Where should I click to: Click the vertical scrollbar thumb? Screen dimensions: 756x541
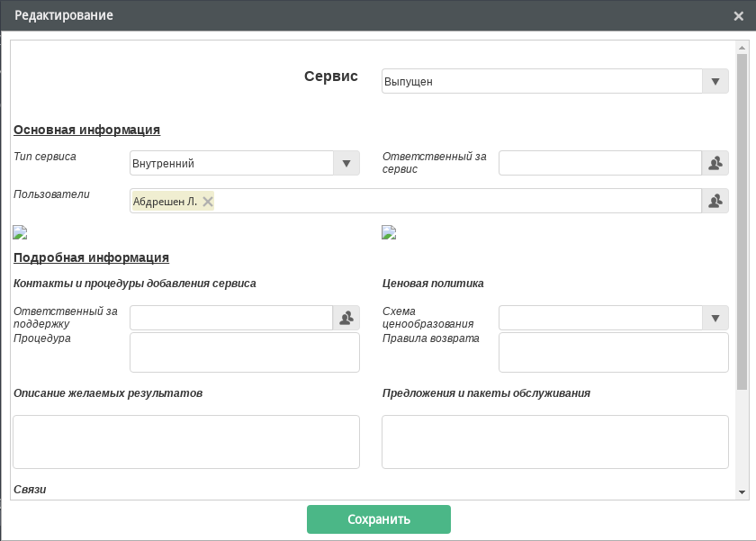[742, 221]
